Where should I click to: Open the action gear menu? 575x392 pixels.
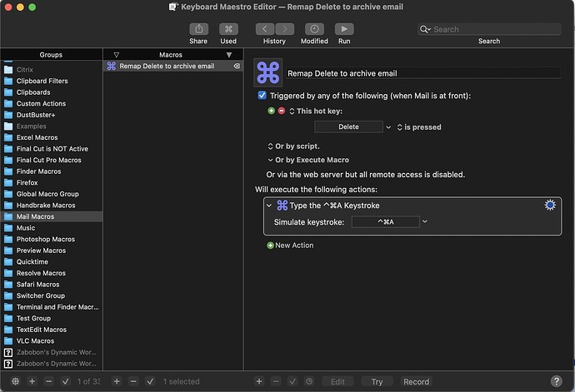pos(550,206)
